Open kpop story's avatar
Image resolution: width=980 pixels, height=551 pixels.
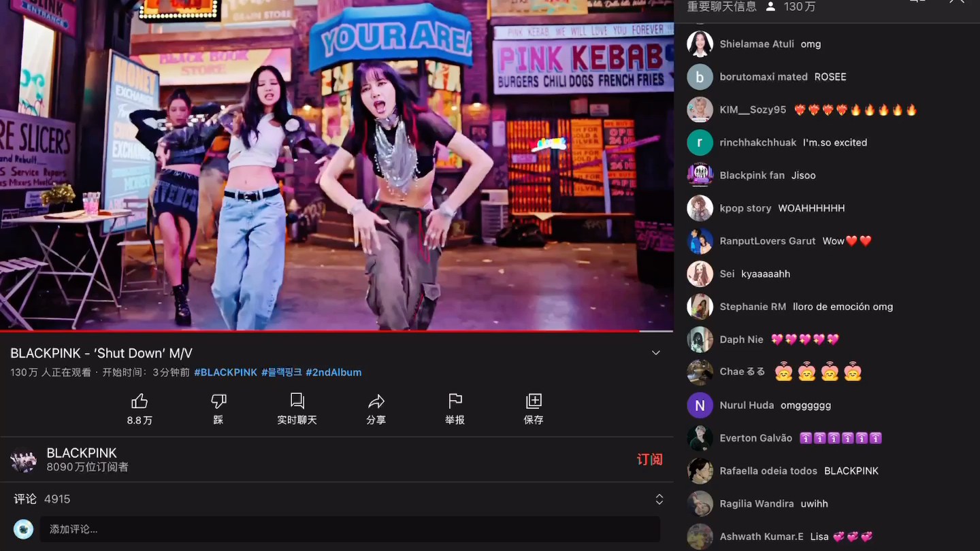(x=700, y=208)
